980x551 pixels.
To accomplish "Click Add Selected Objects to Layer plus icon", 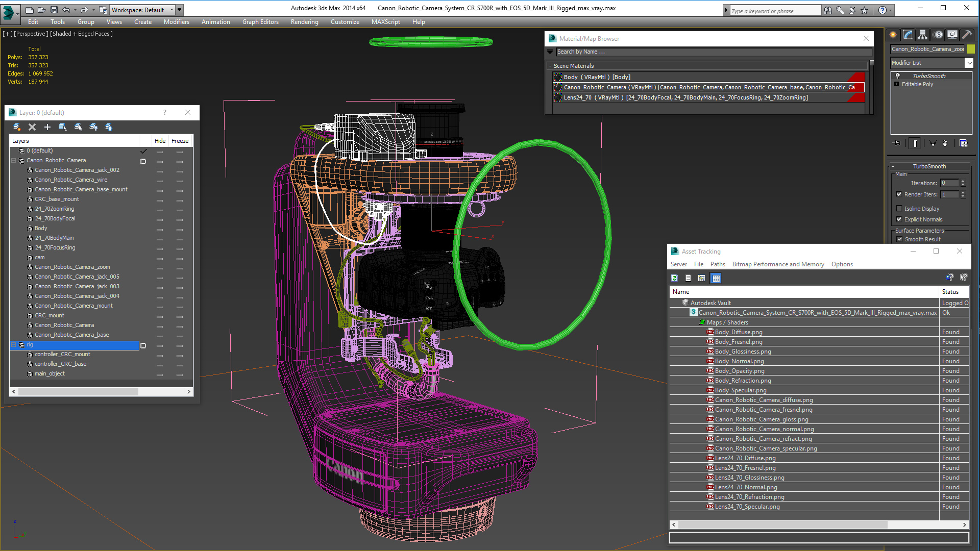I will pos(47,127).
